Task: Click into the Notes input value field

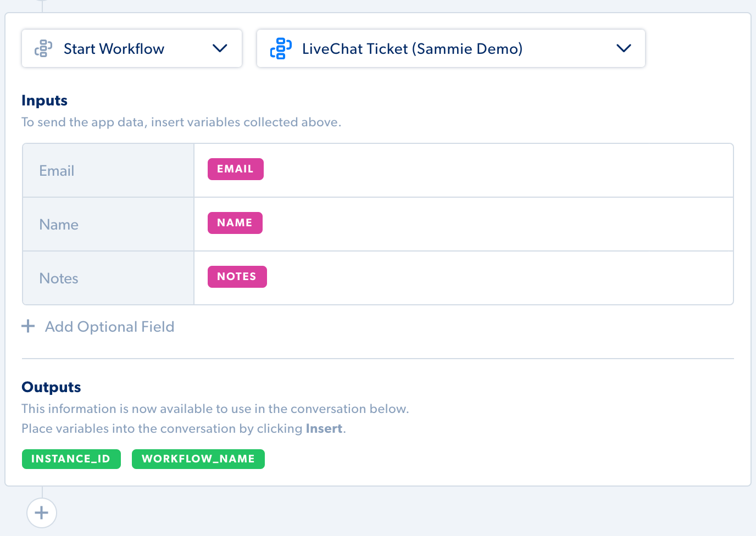Action: (x=464, y=278)
